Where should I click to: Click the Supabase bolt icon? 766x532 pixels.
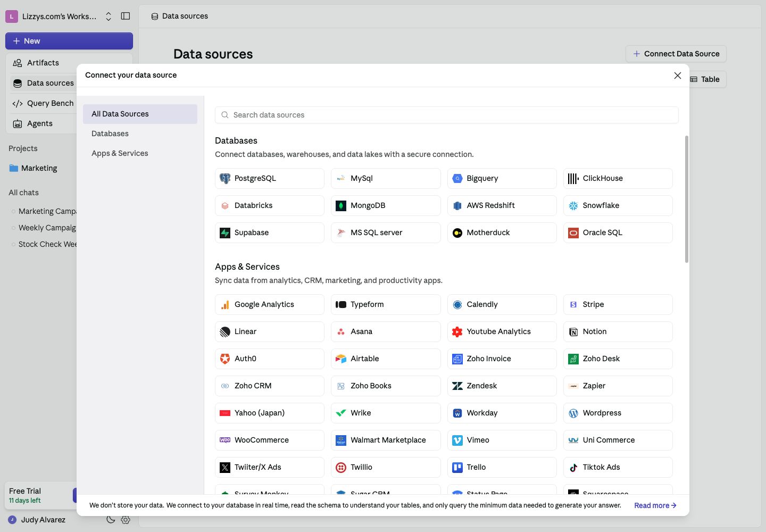click(x=225, y=233)
